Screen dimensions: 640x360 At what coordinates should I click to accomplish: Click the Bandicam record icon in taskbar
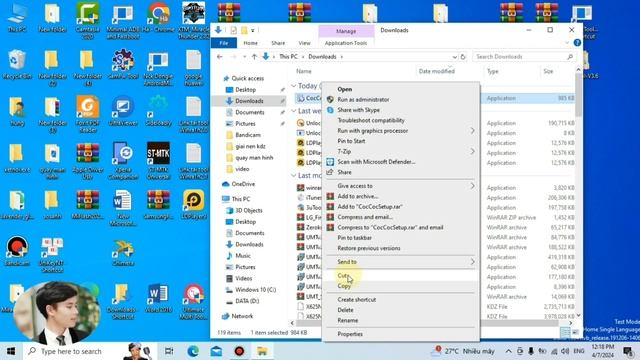pos(239,351)
